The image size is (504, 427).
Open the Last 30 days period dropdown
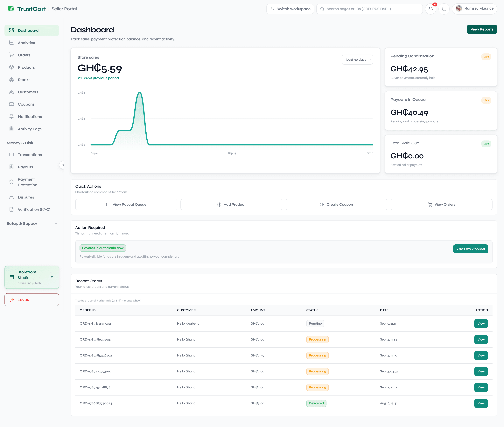point(357,60)
